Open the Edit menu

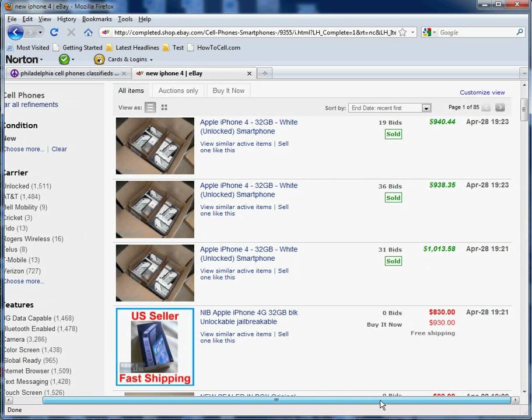pyautogui.click(x=27, y=19)
